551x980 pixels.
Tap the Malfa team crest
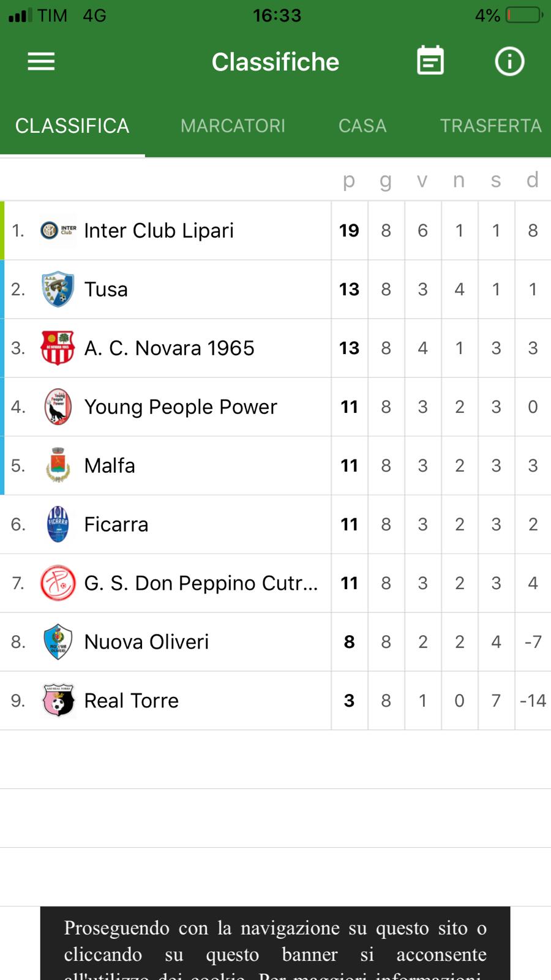58,466
